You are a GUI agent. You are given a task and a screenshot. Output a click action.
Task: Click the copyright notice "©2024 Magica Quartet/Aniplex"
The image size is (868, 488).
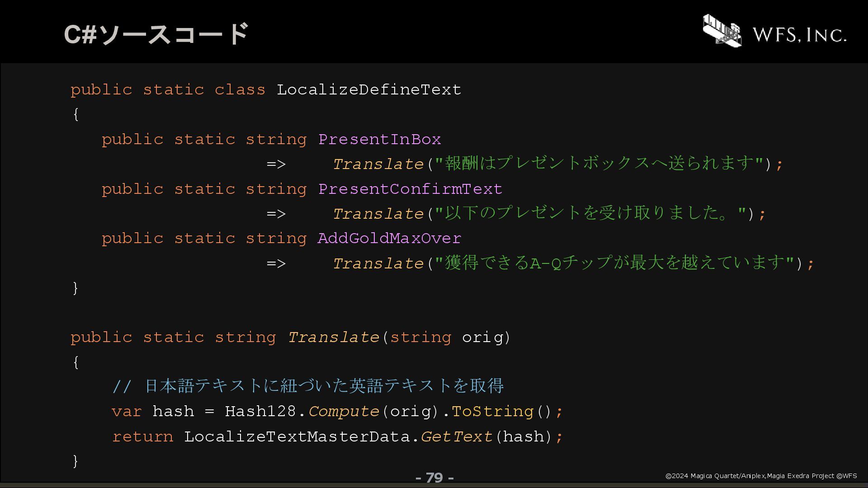coord(715,476)
